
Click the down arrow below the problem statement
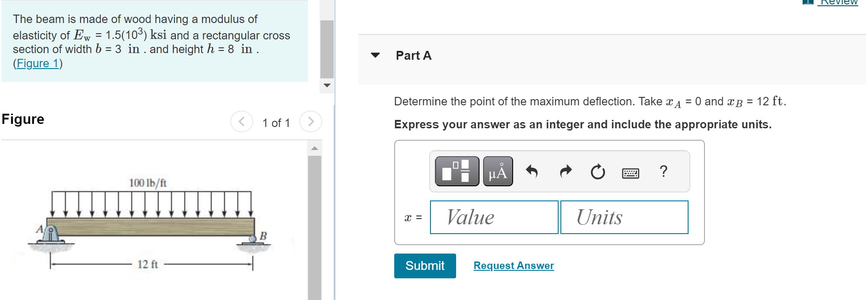coord(327,86)
